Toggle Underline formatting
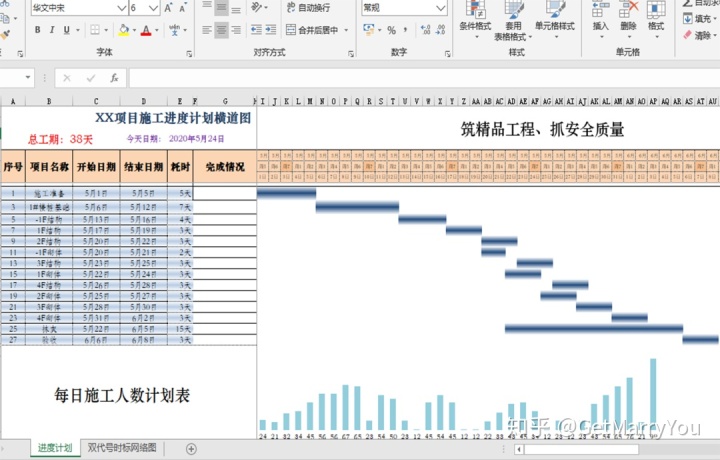The height and width of the screenshot is (460, 720). point(67,30)
